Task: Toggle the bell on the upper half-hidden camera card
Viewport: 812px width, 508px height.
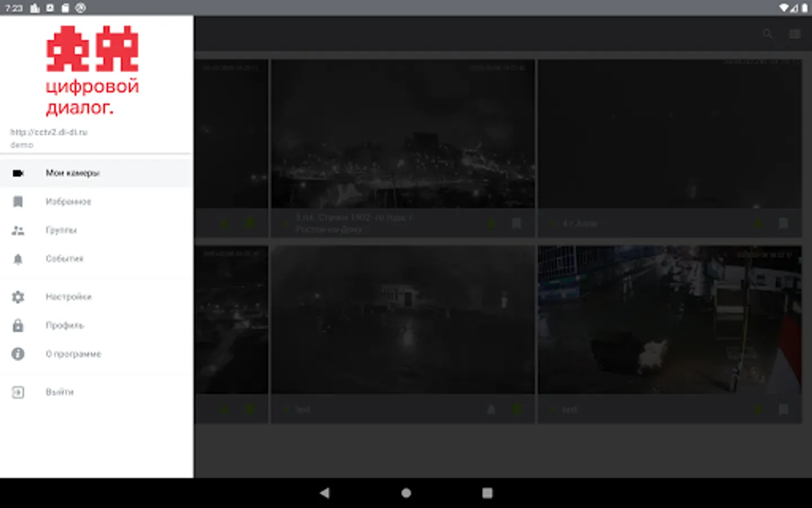Action: point(224,224)
